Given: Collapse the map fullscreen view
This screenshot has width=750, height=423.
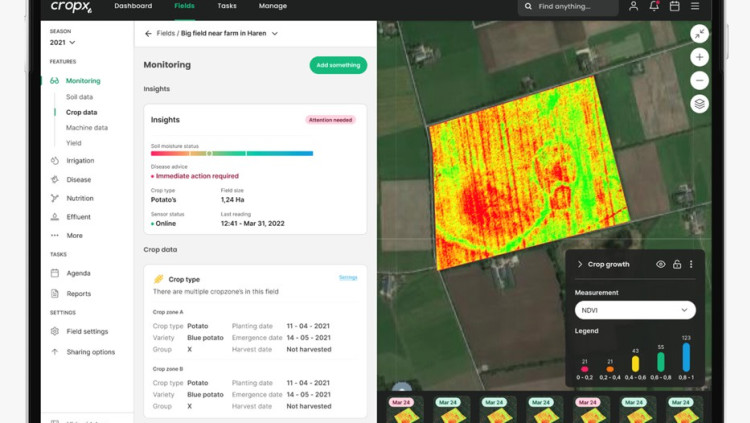Looking at the screenshot, I should click(699, 34).
